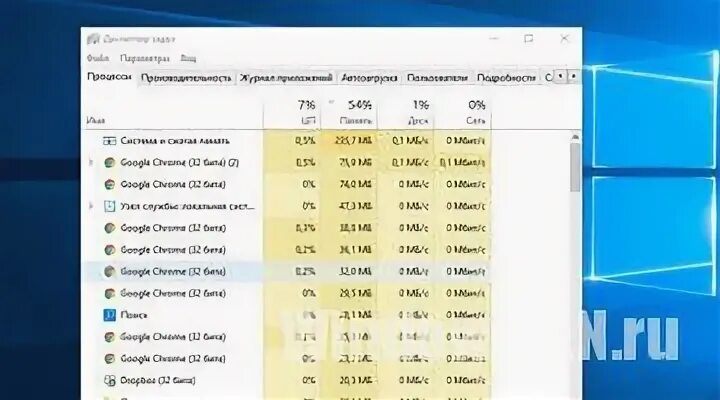Select the Google Chrome (32 бита) (7) row name

(x=180, y=163)
